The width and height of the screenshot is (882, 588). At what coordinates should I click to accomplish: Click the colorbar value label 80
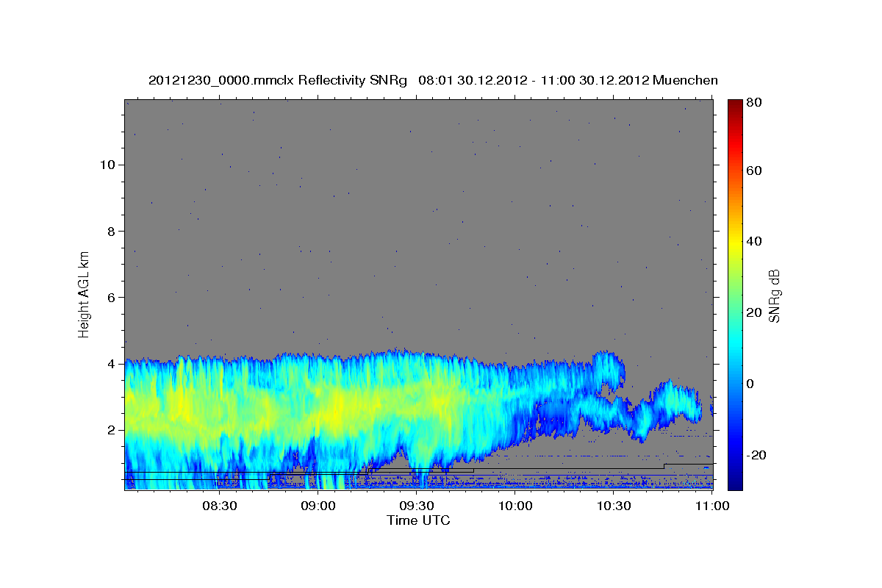click(x=753, y=103)
